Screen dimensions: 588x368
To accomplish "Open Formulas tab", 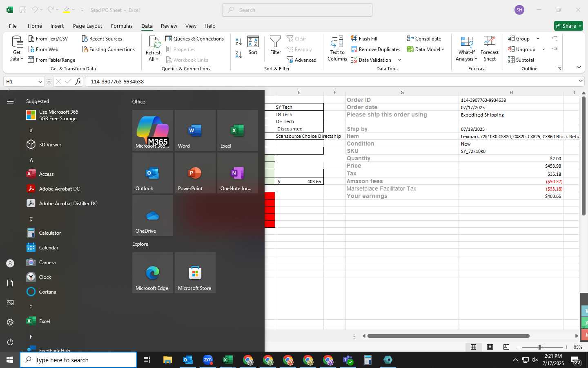I will pos(122,26).
